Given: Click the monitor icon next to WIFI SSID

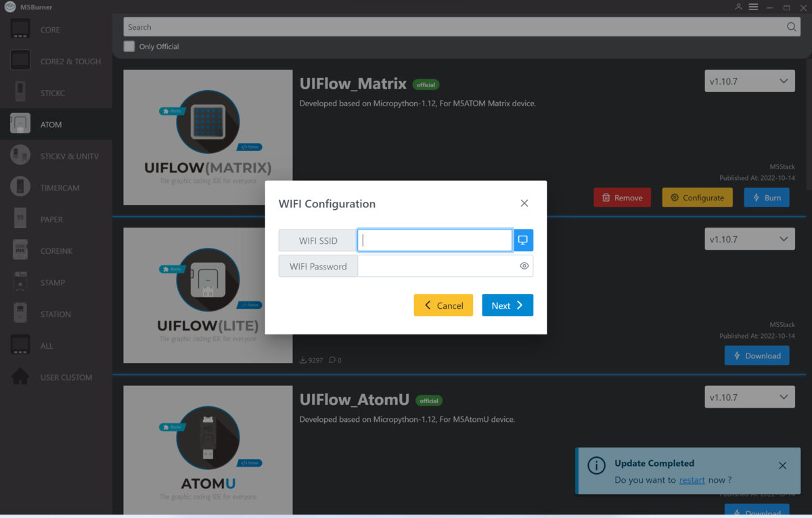Looking at the screenshot, I should pyautogui.click(x=523, y=240).
